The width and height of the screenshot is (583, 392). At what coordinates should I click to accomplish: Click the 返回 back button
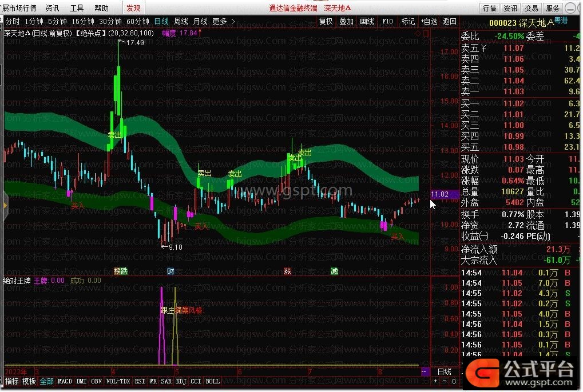click(450, 22)
